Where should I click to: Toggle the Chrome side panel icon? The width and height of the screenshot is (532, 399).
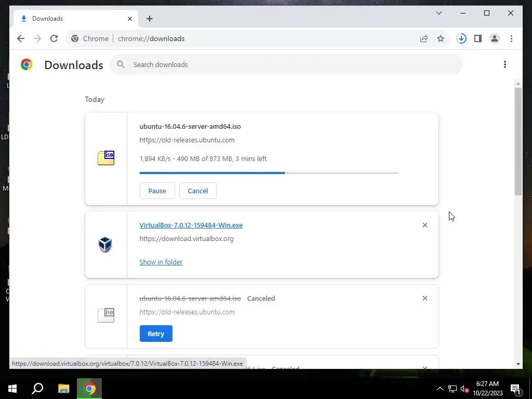tap(478, 38)
